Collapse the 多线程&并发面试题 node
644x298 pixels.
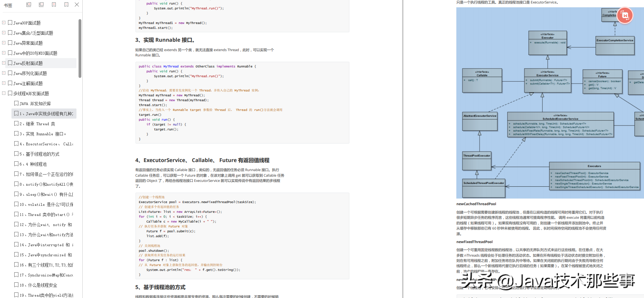click(x=4, y=93)
